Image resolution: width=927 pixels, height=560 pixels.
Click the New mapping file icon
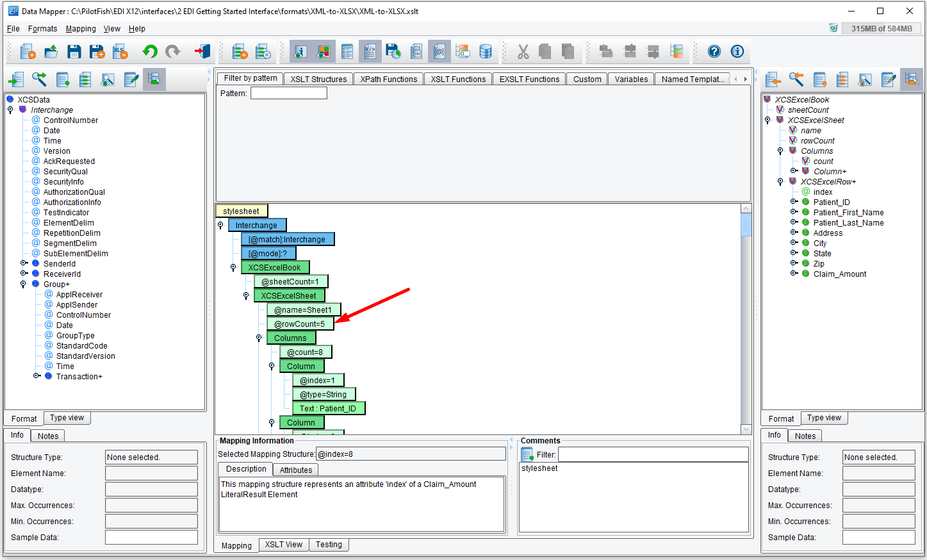coord(28,52)
